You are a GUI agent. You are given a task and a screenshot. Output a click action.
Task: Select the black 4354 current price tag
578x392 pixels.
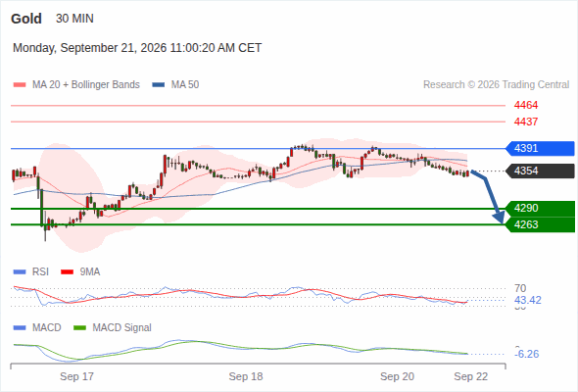(540, 171)
